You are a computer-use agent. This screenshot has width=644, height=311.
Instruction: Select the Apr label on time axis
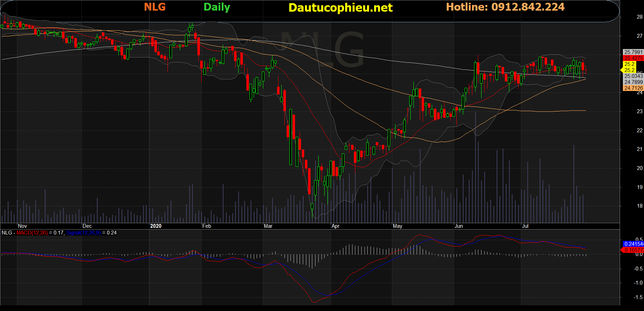pos(336,226)
